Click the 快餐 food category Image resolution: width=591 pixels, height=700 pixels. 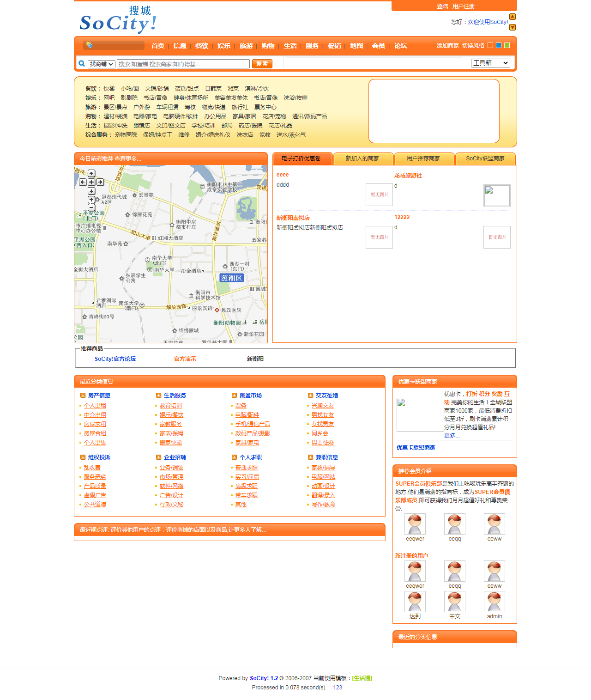[x=109, y=89]
